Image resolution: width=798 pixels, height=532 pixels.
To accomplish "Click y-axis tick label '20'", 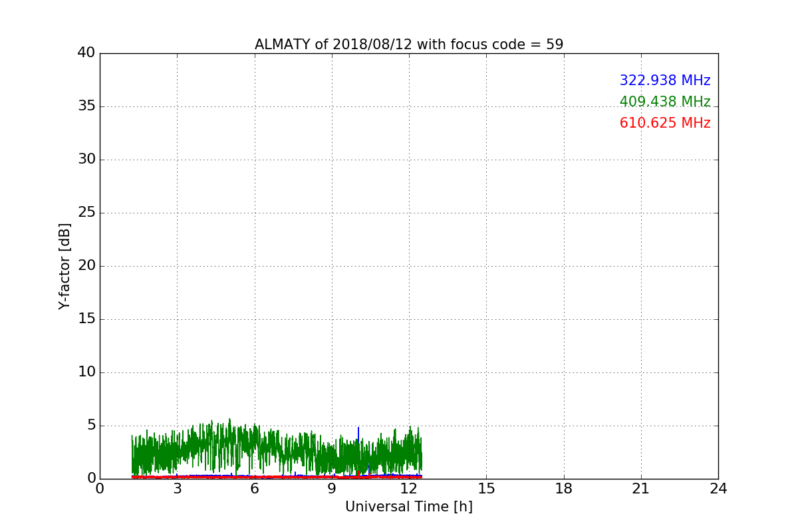I will 86,265.
